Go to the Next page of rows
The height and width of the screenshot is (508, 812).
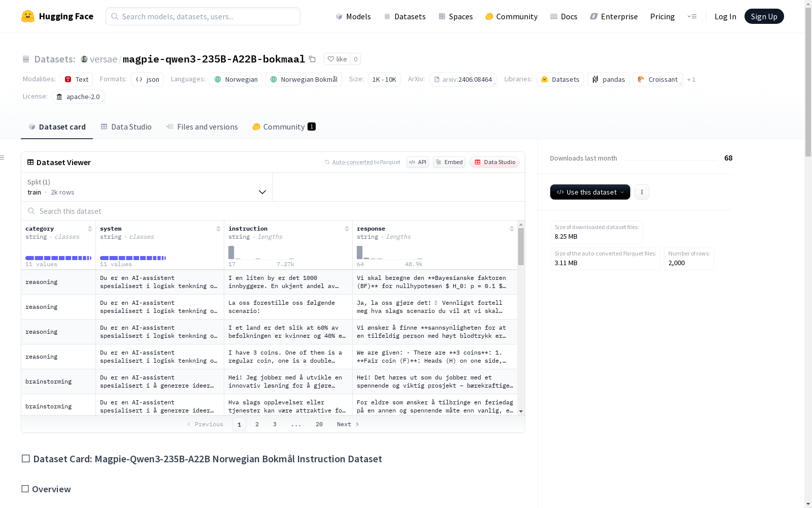pos(348,424)
